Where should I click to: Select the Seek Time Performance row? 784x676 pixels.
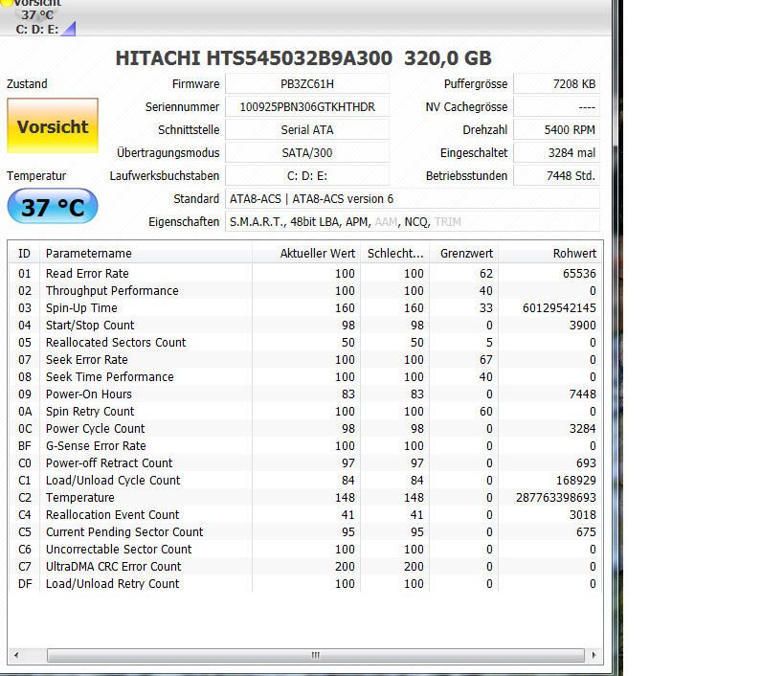pos(305,377)
